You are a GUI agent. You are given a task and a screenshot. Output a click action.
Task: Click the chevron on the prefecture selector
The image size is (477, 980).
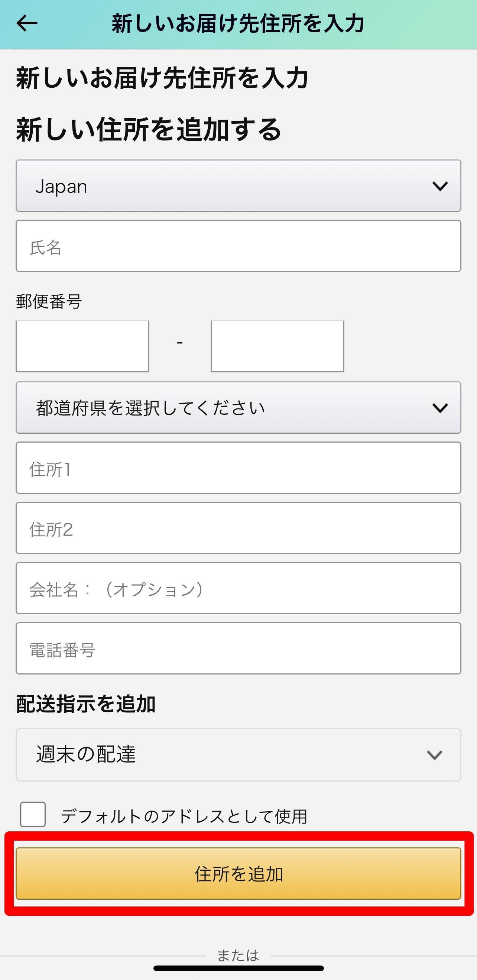(440, 408)
